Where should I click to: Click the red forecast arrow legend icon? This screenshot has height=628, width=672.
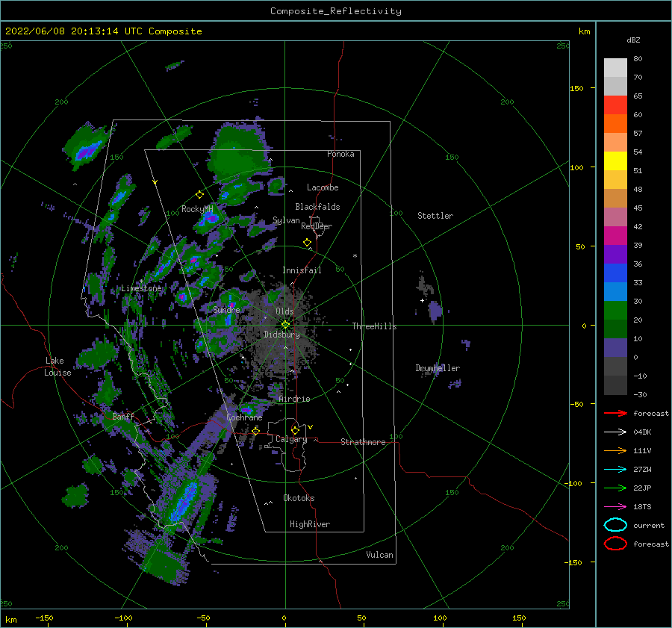pos(615,413)
